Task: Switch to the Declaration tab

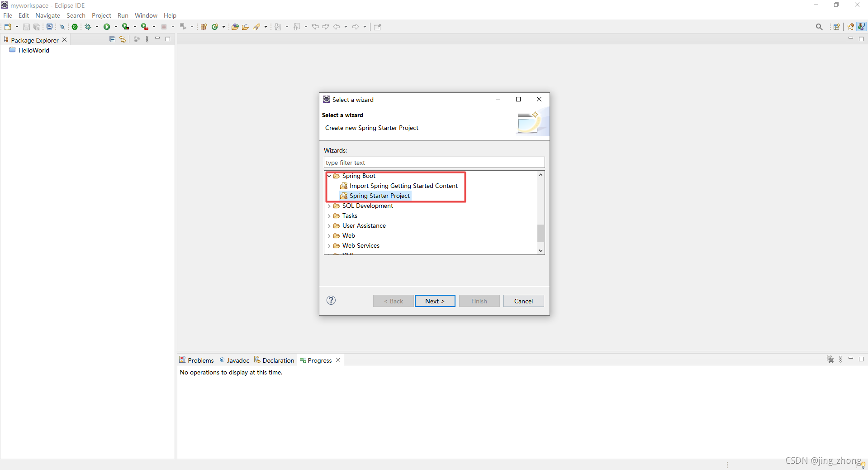Action: (x=274, y=360)
